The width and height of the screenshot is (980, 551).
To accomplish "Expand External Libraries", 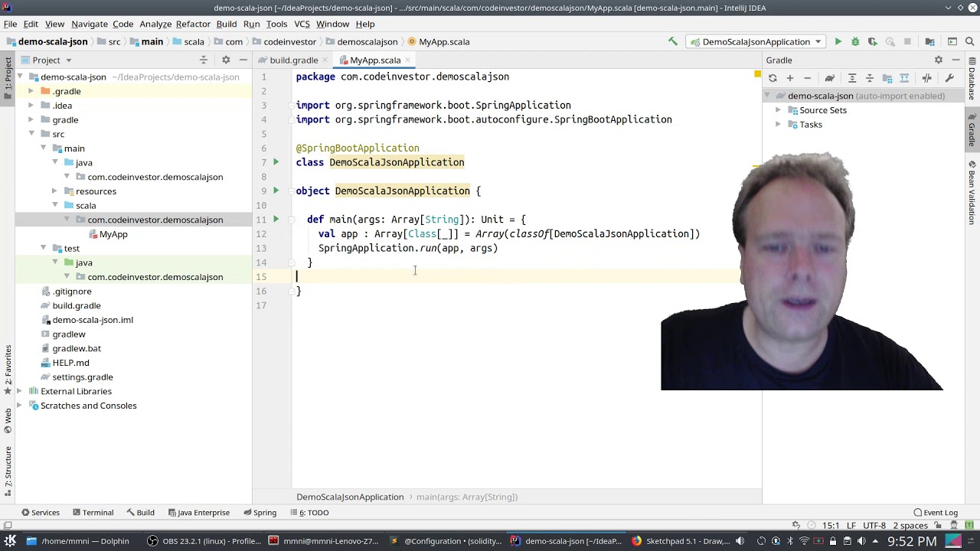I will (x=21, y=392).
